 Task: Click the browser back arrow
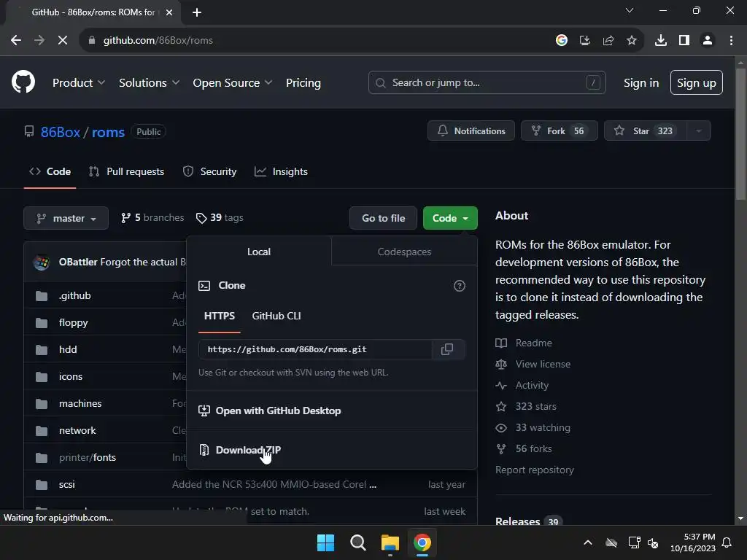pyautogui.click(x=16, y=41)
